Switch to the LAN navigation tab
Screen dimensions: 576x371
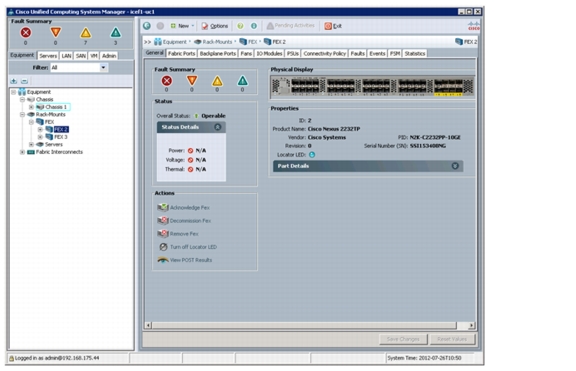[66, 56]
